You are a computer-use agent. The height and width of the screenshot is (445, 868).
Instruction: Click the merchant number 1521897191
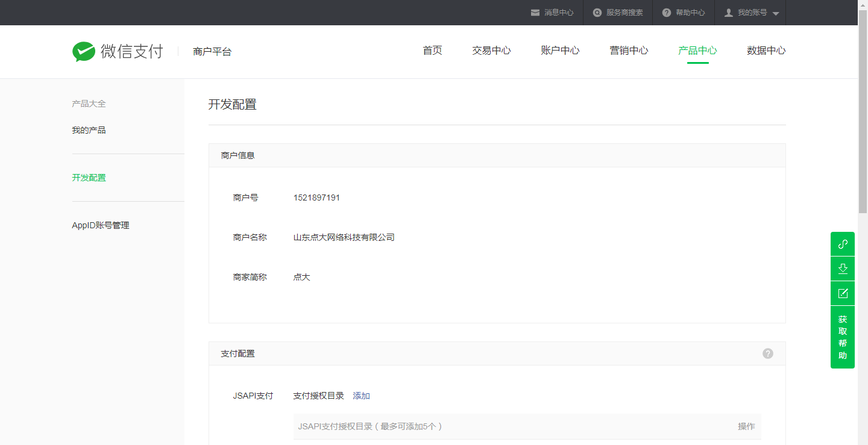pyautogui.click(x=316, y=198)
